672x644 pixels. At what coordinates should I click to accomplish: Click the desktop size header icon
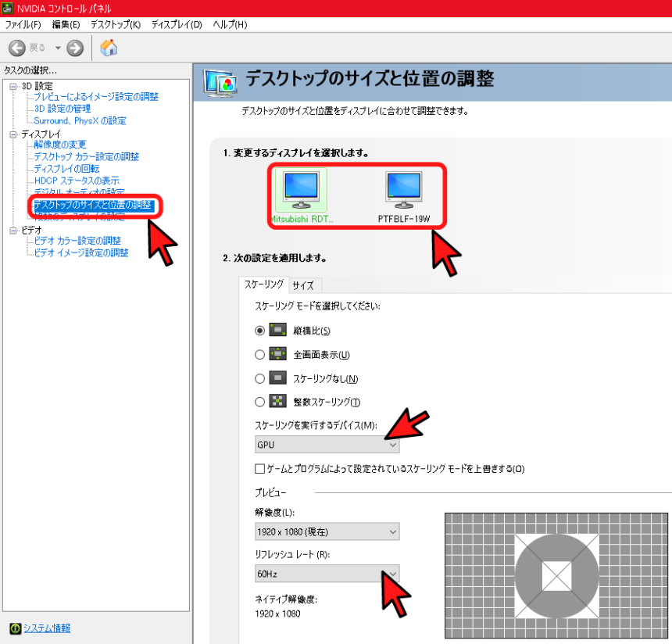point(220,82)
